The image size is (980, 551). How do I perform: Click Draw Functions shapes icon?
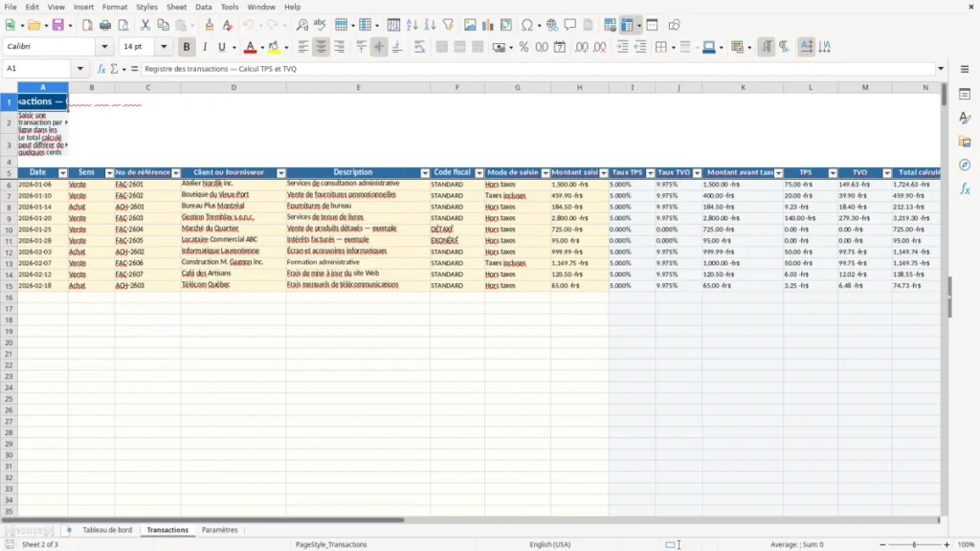[674, 25]
